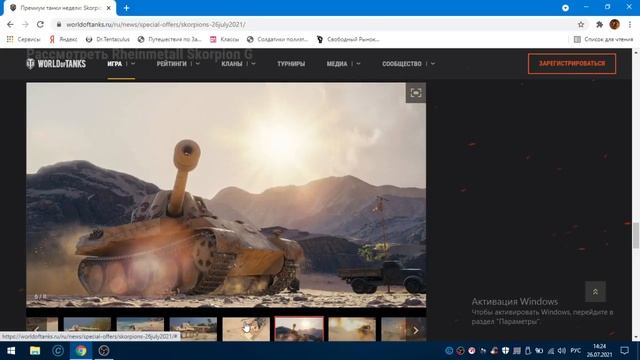The width and height of the screenshot is (640, 360).
Task: Open File Explorer from the taskbar
Action: [x=35, y=351]
